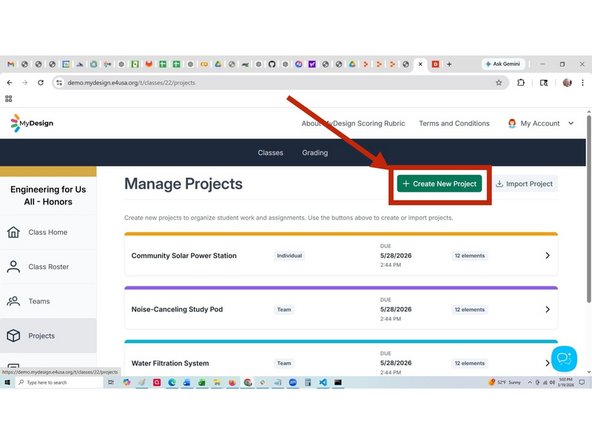Open the browser extensions puzzle icon
Image resolution: width=592 pixels, height=444 pixels.
[x=521, y=83]
